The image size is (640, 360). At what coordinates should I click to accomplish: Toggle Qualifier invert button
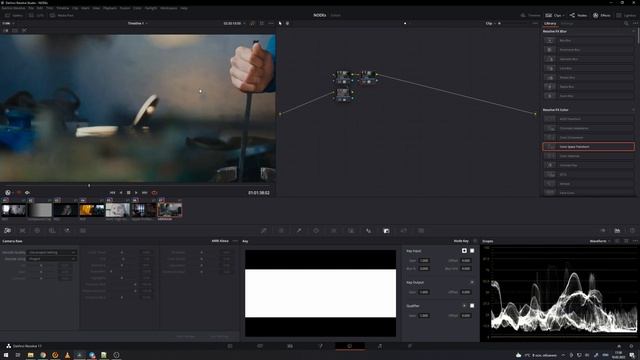coord(472,306)
